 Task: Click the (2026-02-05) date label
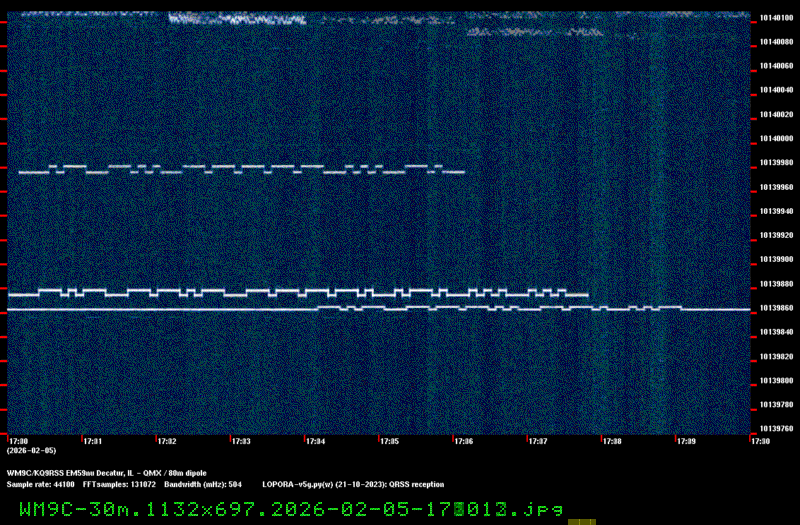click(32, 451)
